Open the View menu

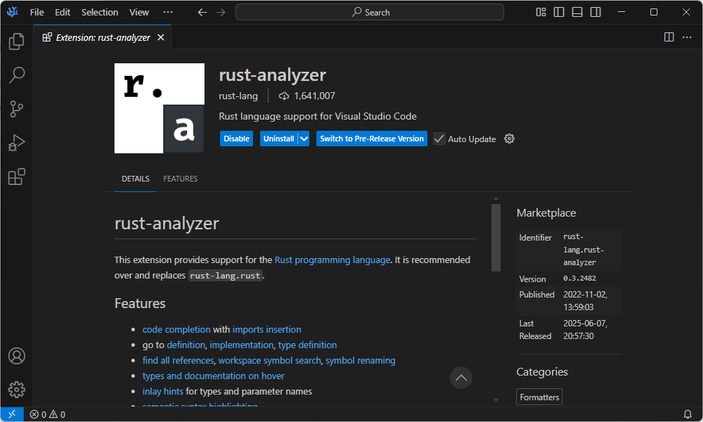click(x=139, y=12)
